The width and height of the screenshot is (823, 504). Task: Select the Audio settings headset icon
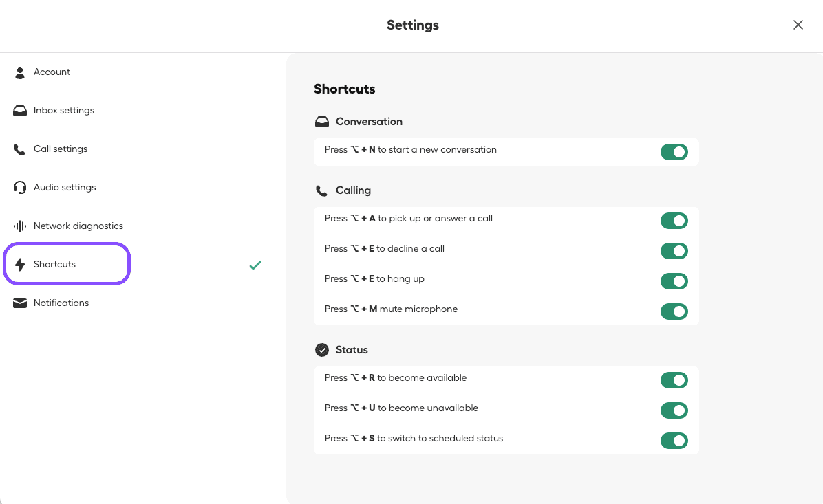(x=20, y=188)
